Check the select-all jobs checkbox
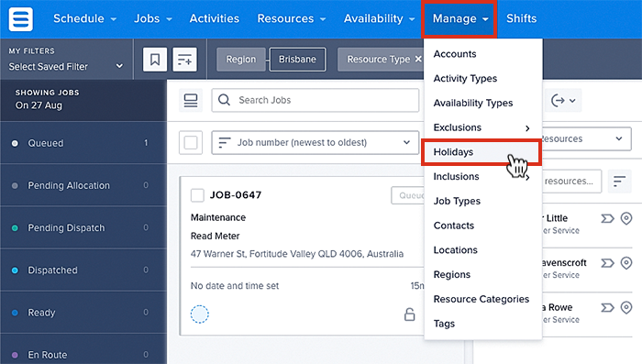This screenshot has height=364, width=642. coord(191,142)
